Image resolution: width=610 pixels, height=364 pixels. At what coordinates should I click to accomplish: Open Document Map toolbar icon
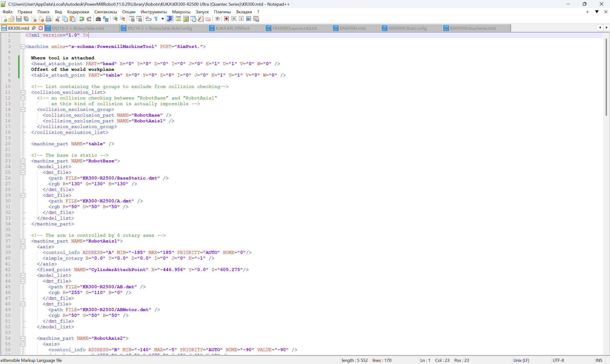click(x=186, y=19)
